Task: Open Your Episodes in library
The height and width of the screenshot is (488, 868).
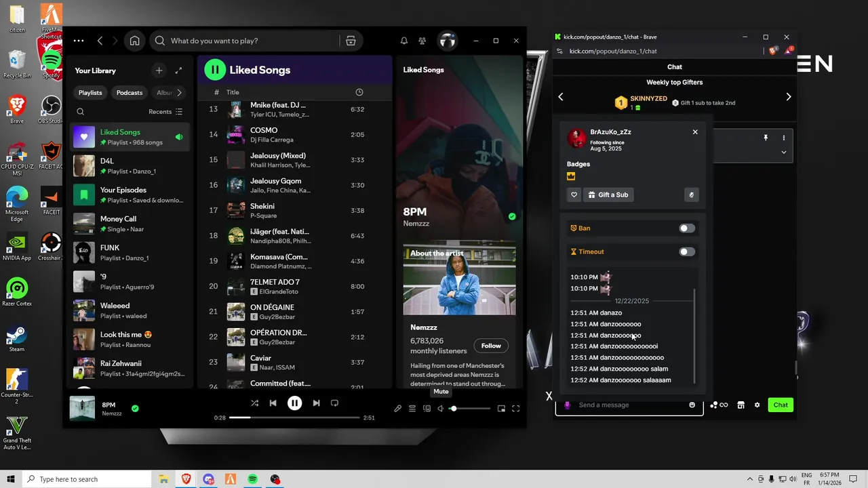Action: [x=129, y=195]
